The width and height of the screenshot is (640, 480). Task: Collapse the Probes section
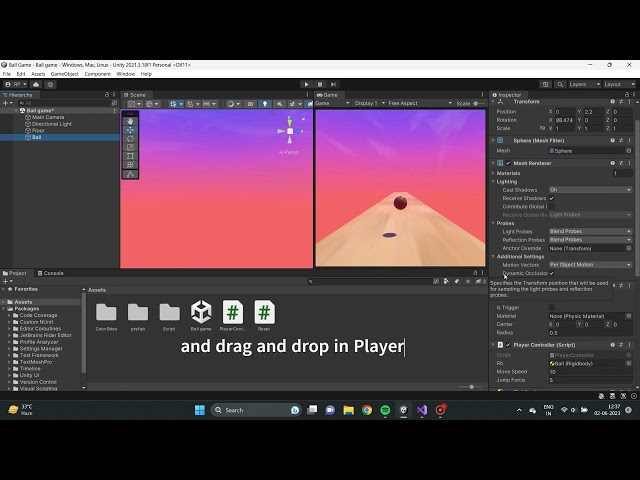click(x=493, y=223)
